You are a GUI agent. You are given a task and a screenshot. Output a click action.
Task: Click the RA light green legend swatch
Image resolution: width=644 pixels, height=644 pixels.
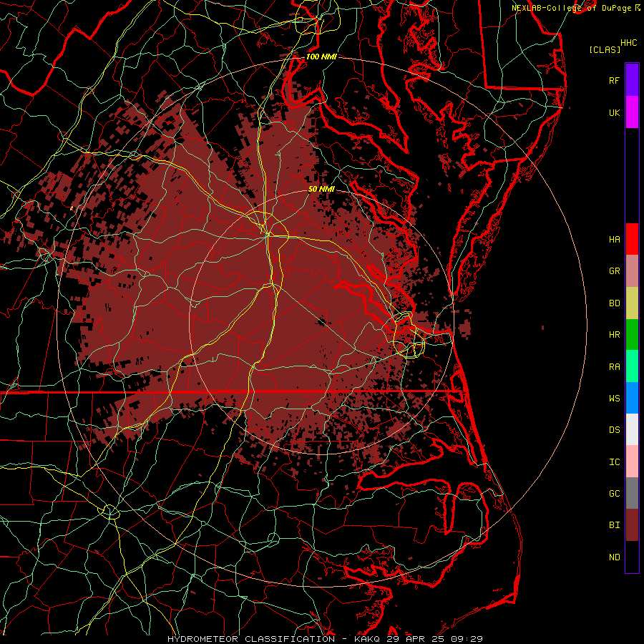click(632, 366)
